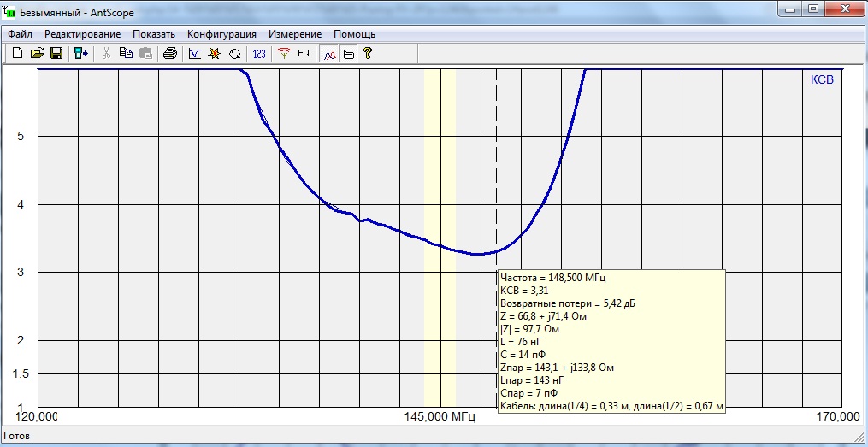This screenshot has height=447, width=868.
Task: Open the Конфигурация menu
Action: 221,34
